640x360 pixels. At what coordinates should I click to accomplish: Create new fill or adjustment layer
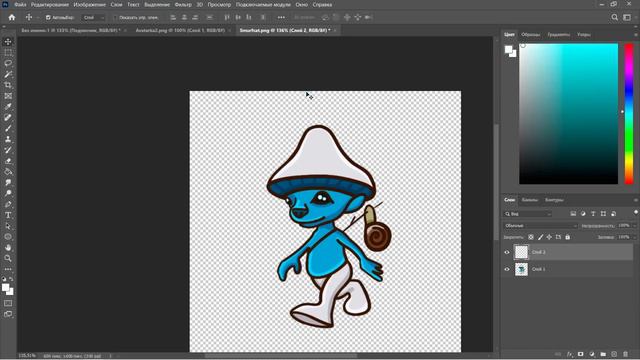pos(592,354)
